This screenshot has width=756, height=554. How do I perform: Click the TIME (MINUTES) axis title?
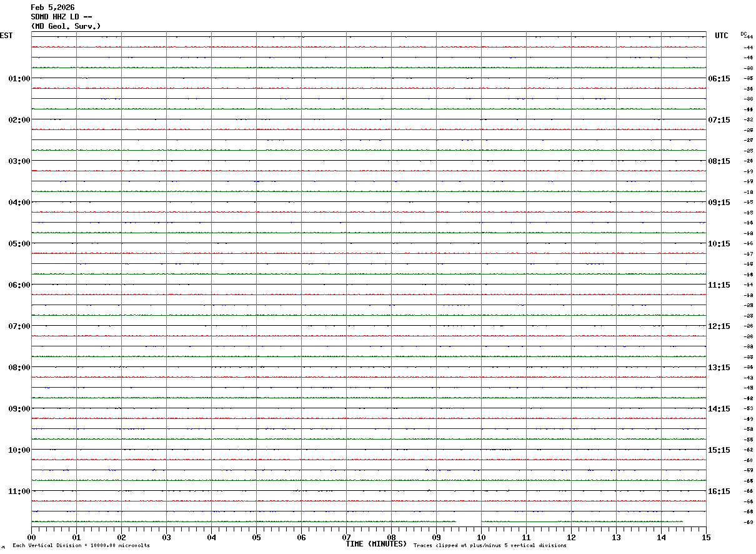[x=376, y=544]
